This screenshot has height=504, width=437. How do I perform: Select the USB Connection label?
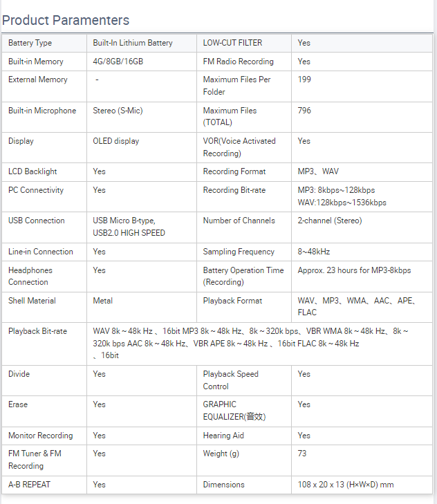(x=37, y=221)
